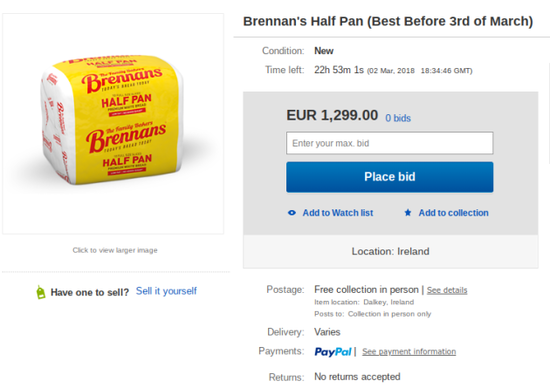Click the PayPal logo
Screen dimensions: 550x388
(333, 352)
